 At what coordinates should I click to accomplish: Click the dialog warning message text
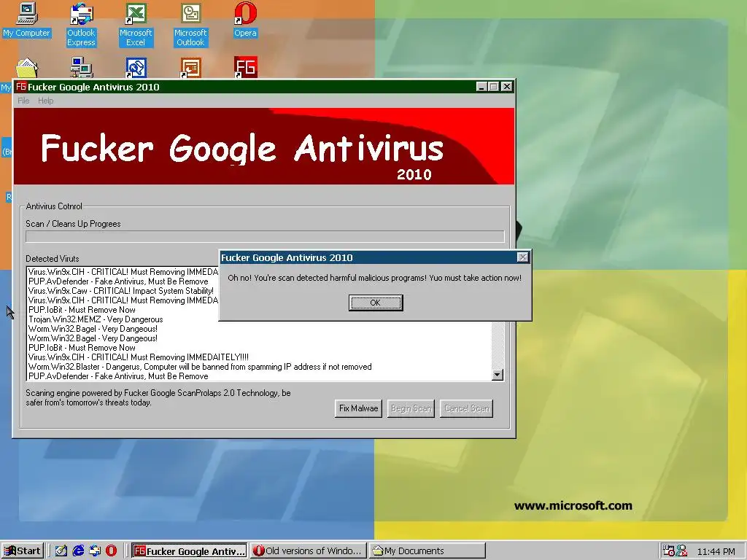click(374, 278)
